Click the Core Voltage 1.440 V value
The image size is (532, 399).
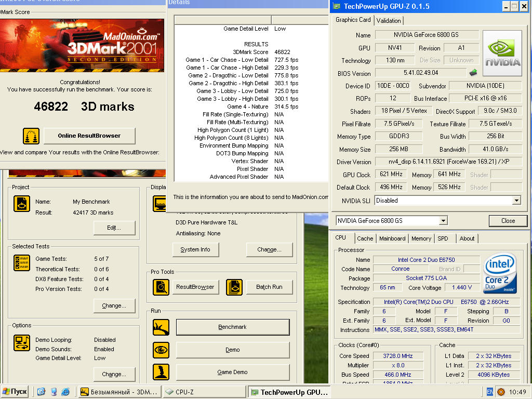click(462, 288)
